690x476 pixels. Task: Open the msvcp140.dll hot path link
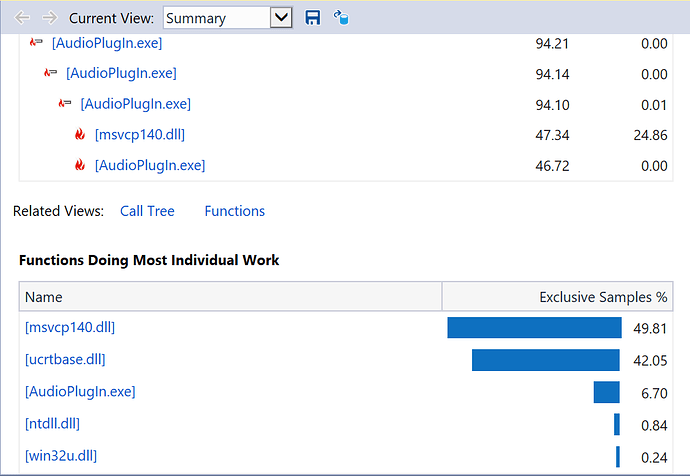pyautogui.click(x=140, y=134)
